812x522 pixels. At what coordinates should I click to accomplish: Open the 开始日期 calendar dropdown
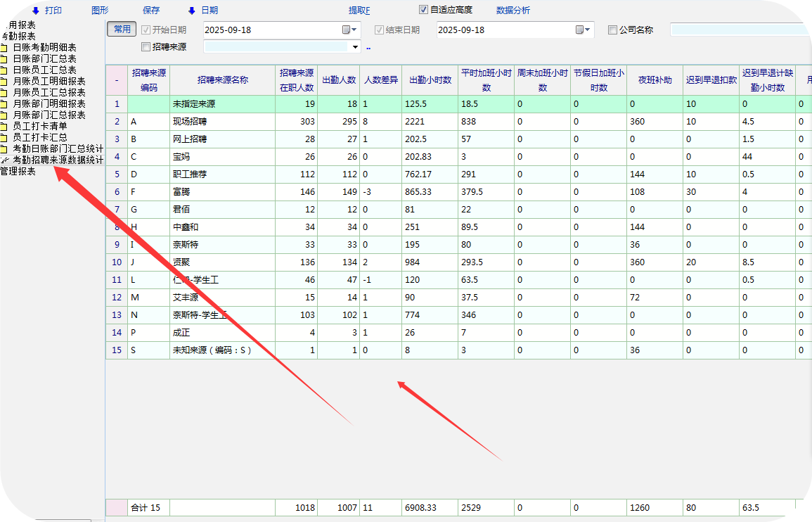point(350,30)
